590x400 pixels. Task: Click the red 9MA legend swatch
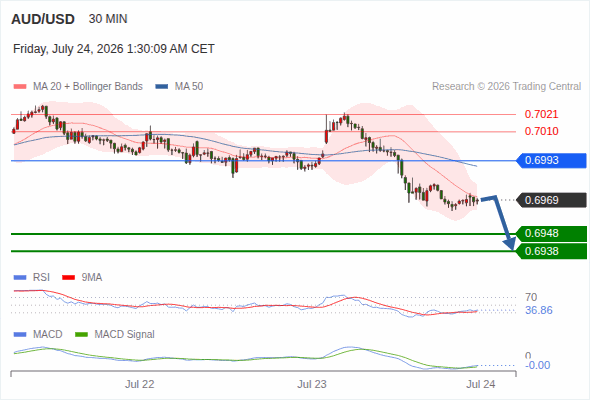pyautogui.click(x=68, y=278)
